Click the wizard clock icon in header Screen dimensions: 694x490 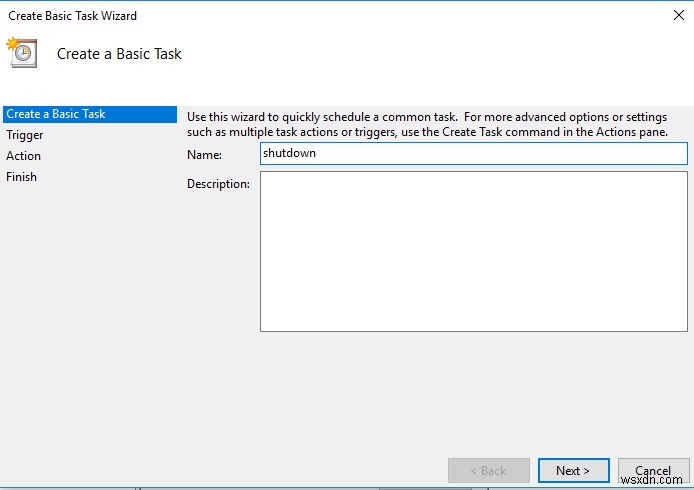pos(22,53)
